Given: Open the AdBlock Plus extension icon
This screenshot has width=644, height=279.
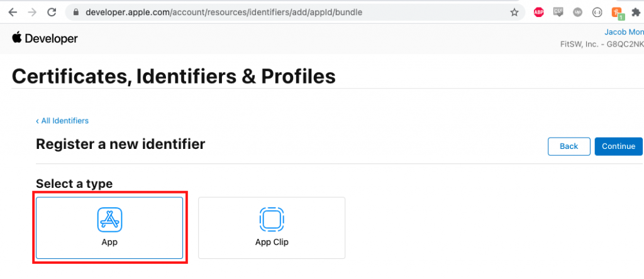Looking at the screenshot, I should [x=538, y=13].
